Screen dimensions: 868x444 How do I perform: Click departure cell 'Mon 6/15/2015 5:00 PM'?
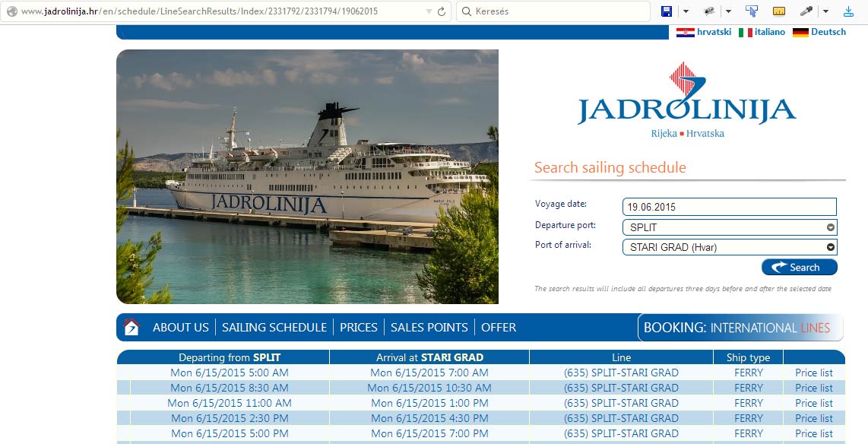point(230,433)
